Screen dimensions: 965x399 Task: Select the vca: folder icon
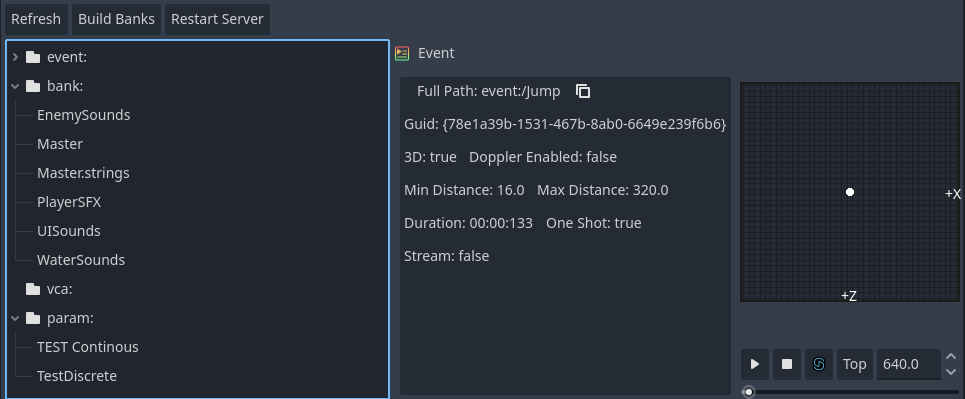click(x=33, y=289)
